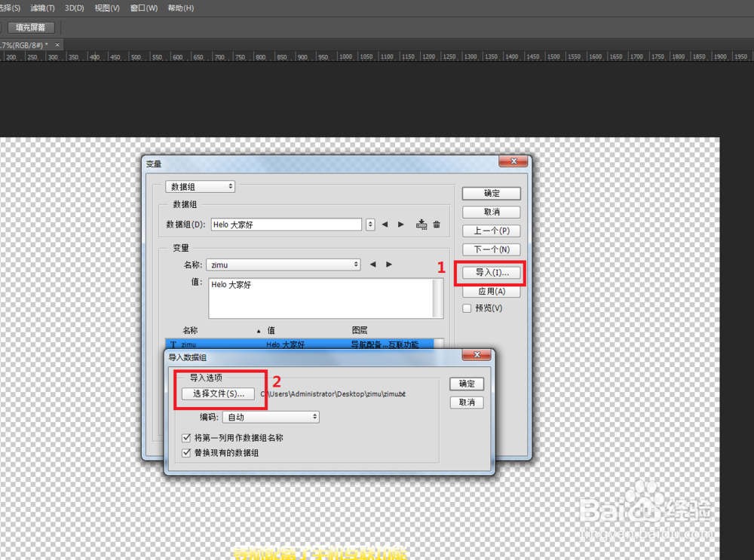Select the zimu variable row in list

[300, 344]
